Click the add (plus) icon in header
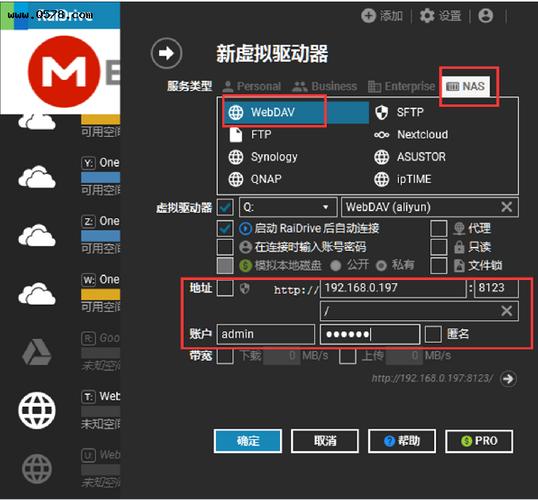 [369, 16]
